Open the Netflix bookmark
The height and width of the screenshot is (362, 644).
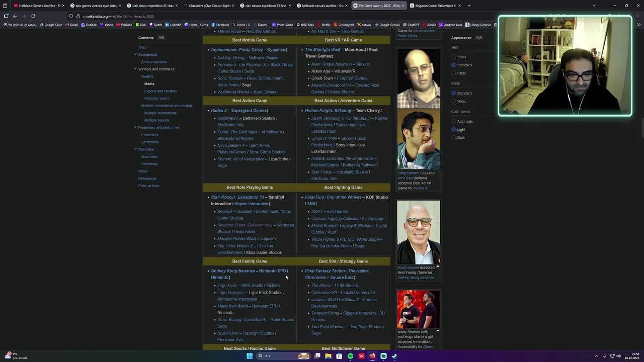[x=324, y=25]
